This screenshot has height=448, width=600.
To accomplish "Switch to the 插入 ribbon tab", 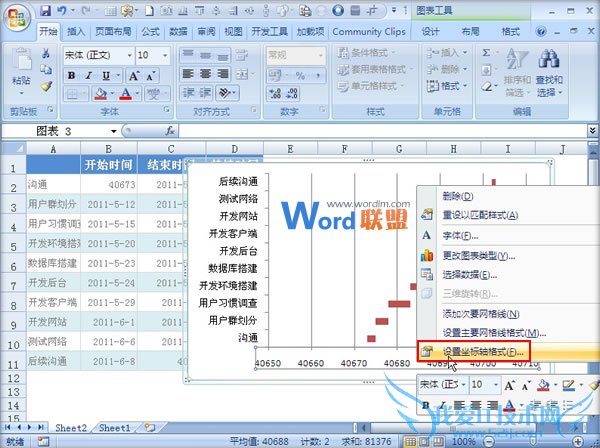I will pos(75,31).
